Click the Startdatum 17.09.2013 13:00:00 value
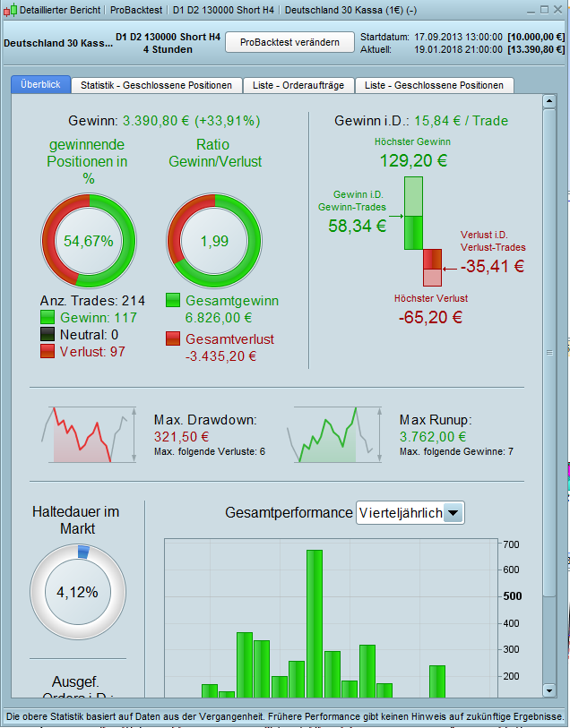The height and width of the screenshot is (728, 570). point(458,37)
